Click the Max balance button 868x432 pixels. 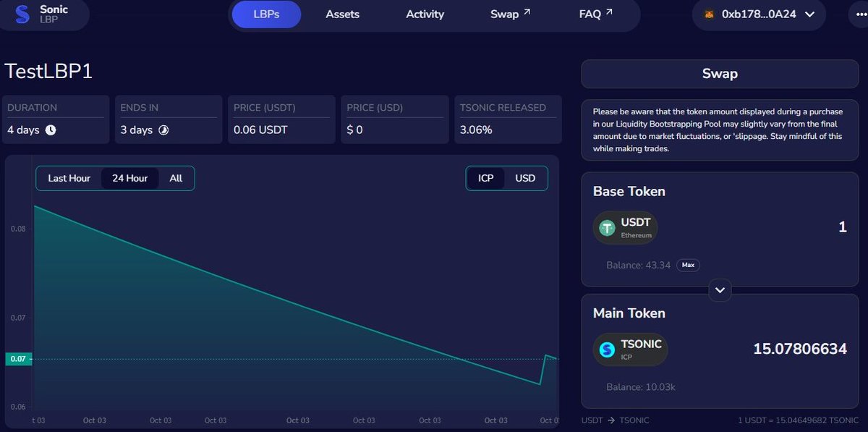688,265
